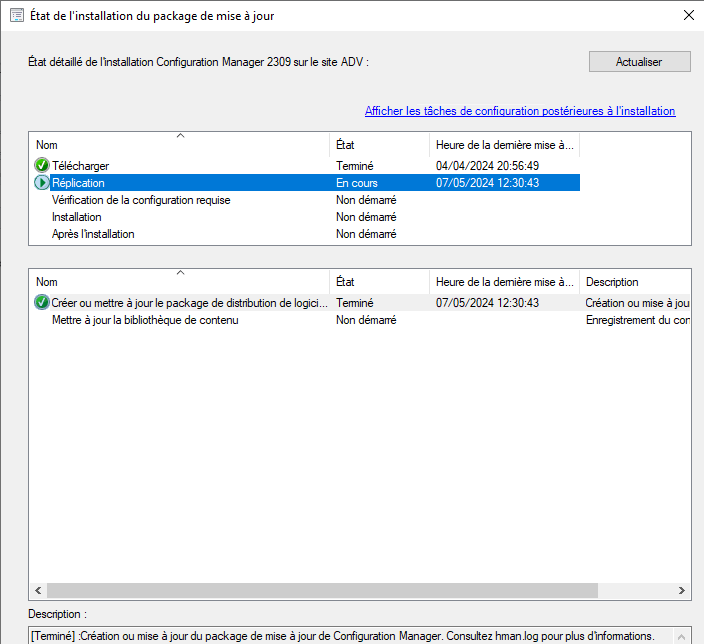Click the horizontal scrollbar left arrow
The image size is (704, 644).
pos(38,590)
